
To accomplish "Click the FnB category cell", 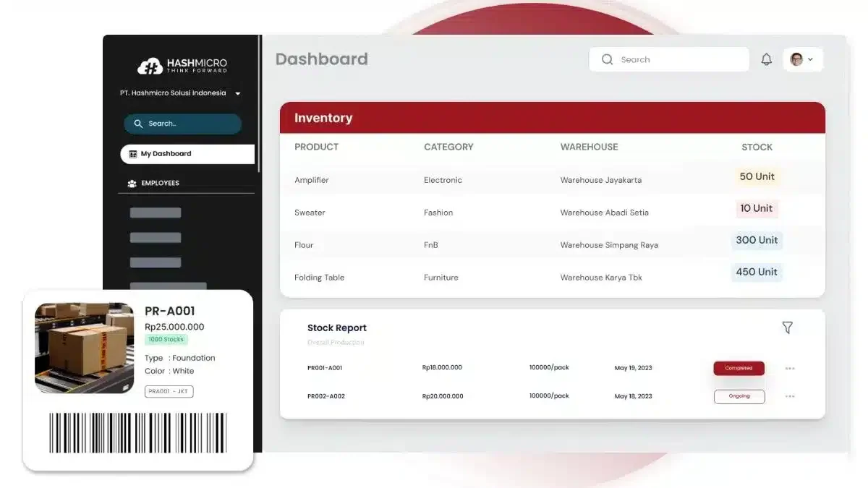I will [x=431, y=245].
